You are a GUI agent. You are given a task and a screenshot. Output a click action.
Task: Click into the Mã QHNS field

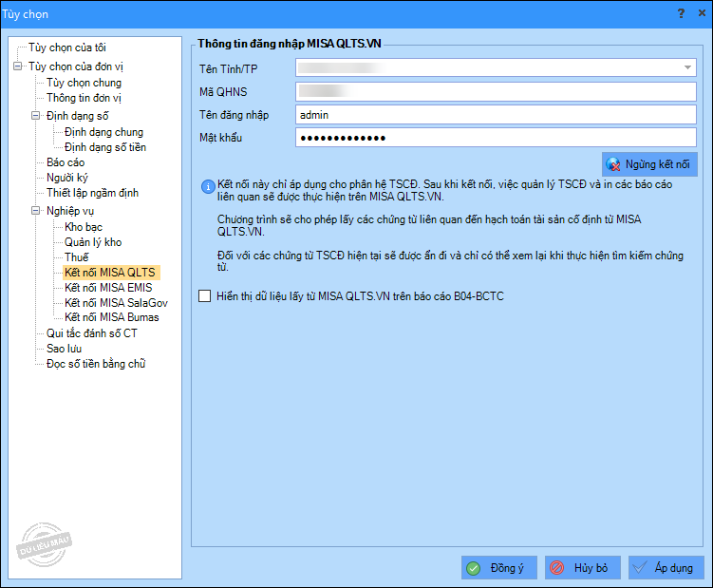[x=496, y=91]
